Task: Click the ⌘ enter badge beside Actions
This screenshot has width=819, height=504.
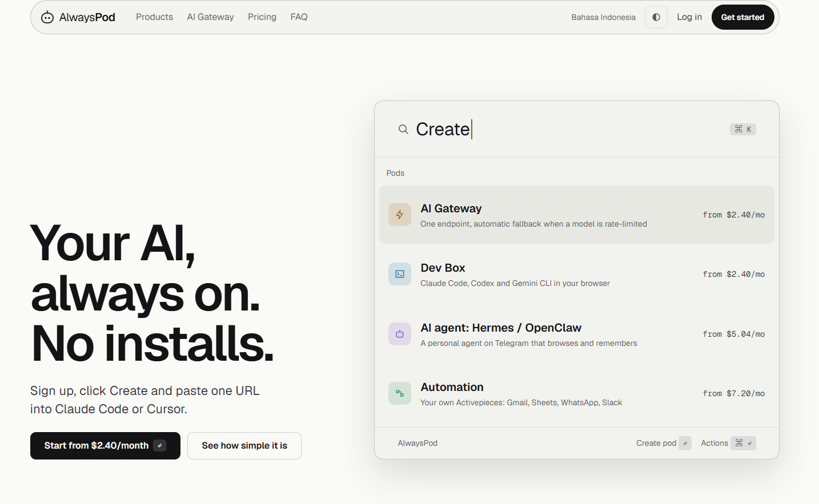Action: pyautogui.click(x=744, y=443)
